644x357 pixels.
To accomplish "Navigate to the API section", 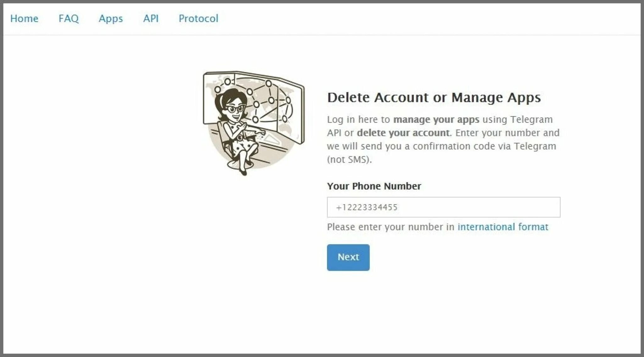I will [151, 19].
